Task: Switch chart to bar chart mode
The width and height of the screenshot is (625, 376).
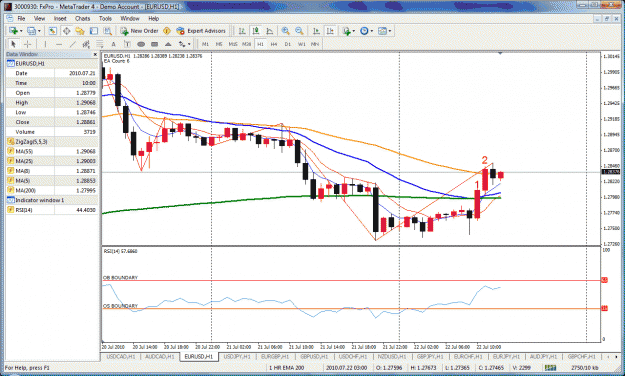Action: (x=242, y=31)
